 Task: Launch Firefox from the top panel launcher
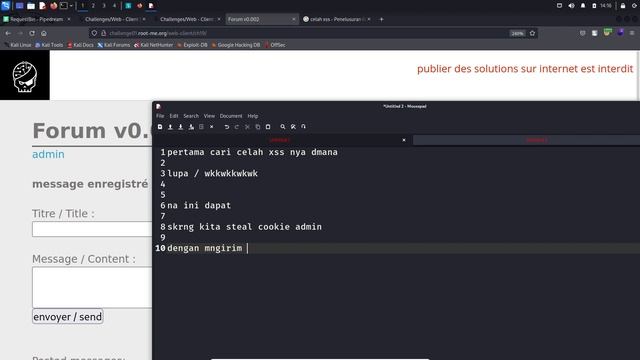pos(53,6)
